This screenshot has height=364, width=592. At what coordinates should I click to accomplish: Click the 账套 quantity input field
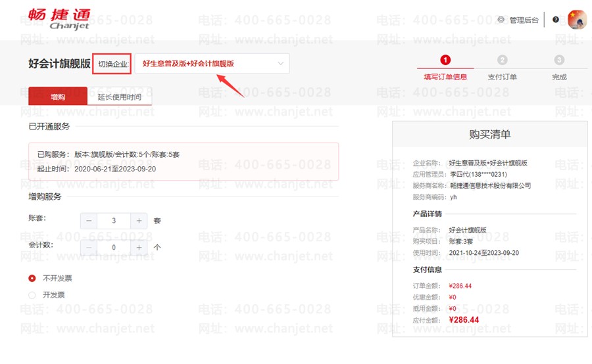(114, 221)
